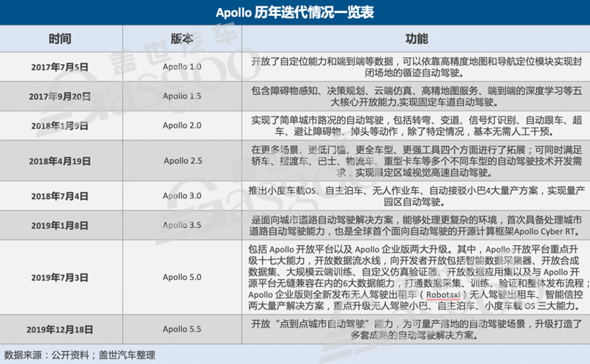Screen dimensions: 590x364
Task: Select the 'Apollo 5.0' version cell
Action: (x=182, y=277)
